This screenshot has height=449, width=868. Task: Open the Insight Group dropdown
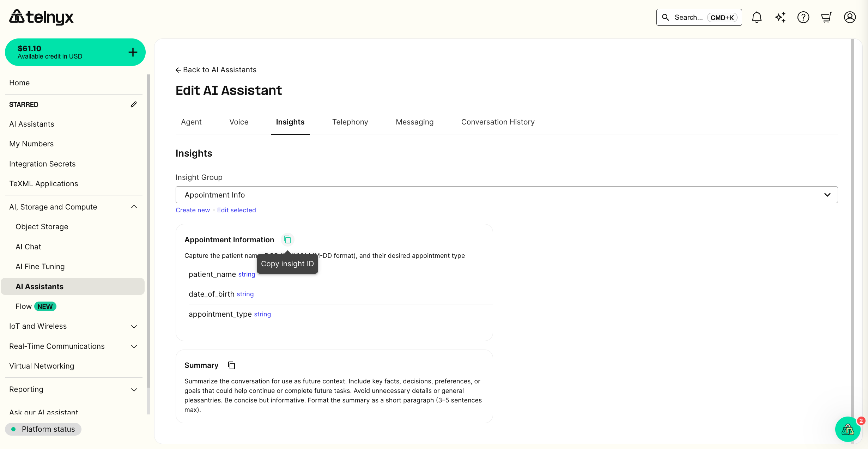[x=506, y=195]
